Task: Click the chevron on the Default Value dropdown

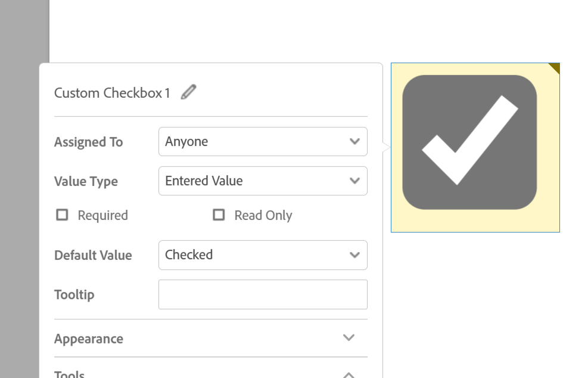Action: (x=354, y=255)
